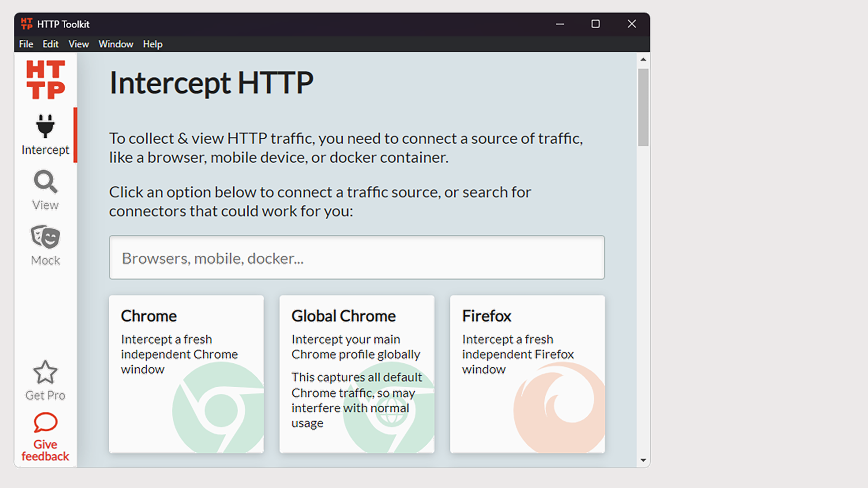Image resolution: width=868 pixels, height=488 pixels.
Task: Maximize the HTTP Toolkit window
Action: click(x=595, y=24)
